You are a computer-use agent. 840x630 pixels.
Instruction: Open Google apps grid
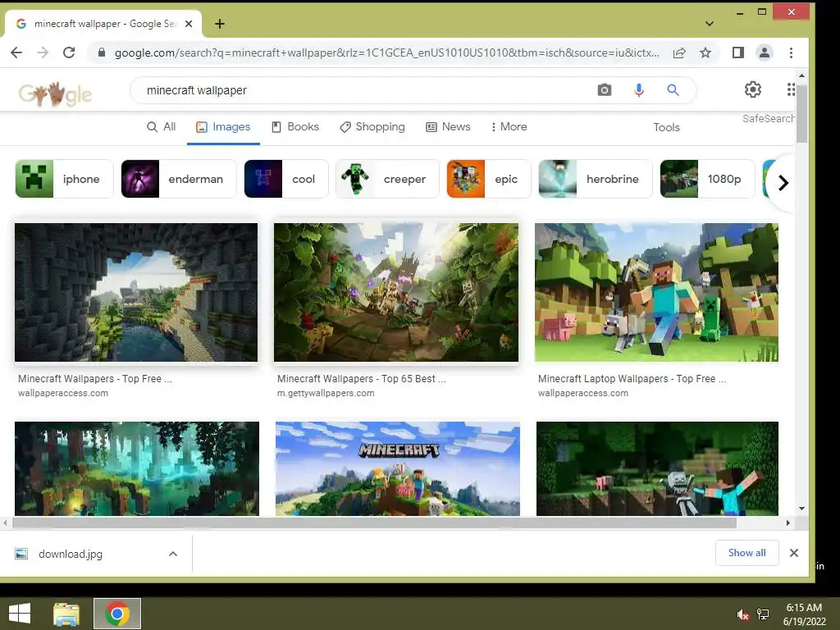pos(791,89)
